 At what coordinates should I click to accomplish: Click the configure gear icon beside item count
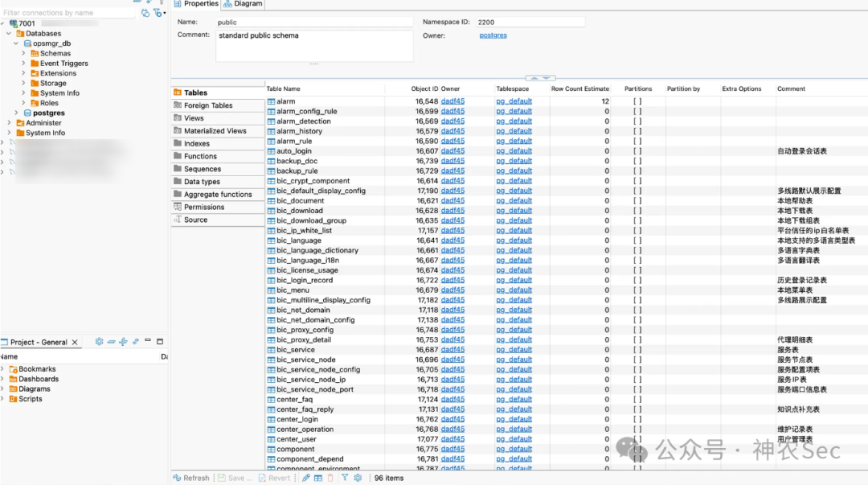[x=358, y=478]
